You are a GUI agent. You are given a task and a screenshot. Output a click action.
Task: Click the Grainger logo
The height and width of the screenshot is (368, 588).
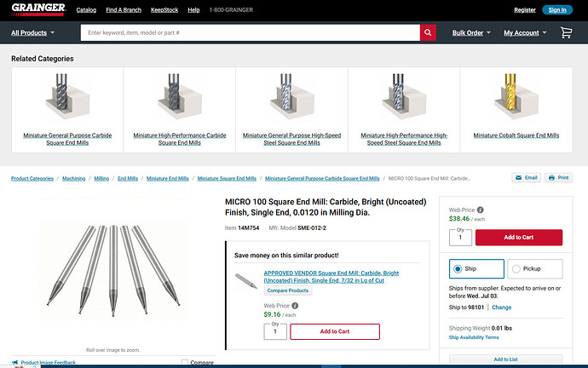click(38, 9)
